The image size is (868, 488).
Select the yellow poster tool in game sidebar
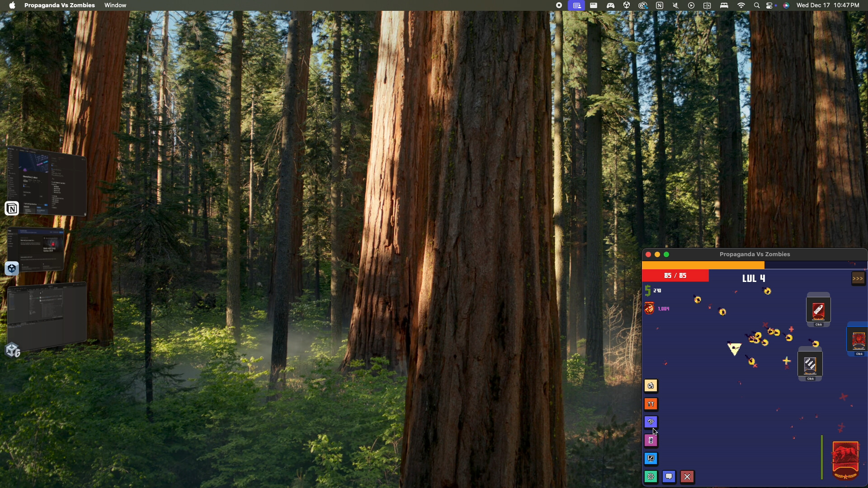click(651, 385)
